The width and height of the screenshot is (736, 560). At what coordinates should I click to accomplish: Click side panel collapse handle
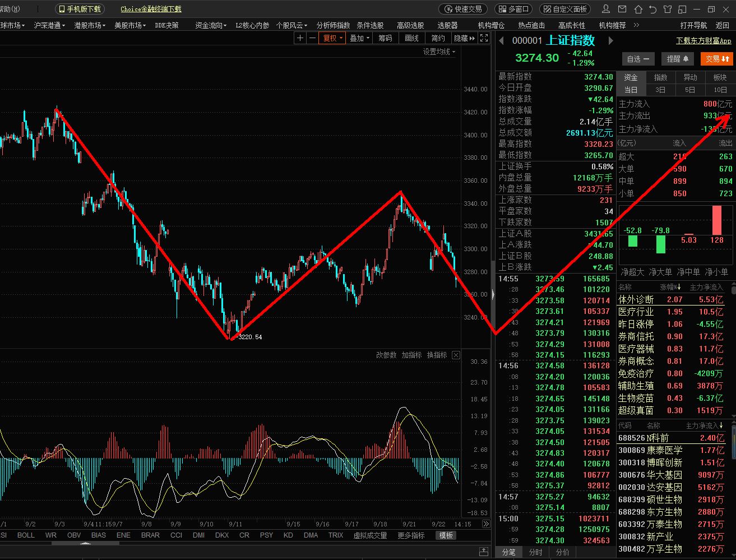pos(493,293)
